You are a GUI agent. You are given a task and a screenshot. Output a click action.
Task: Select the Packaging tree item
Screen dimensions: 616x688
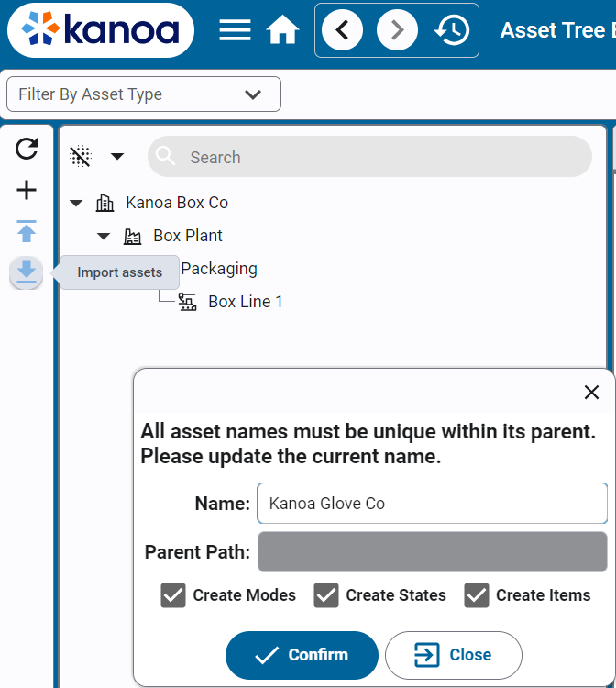219,269
